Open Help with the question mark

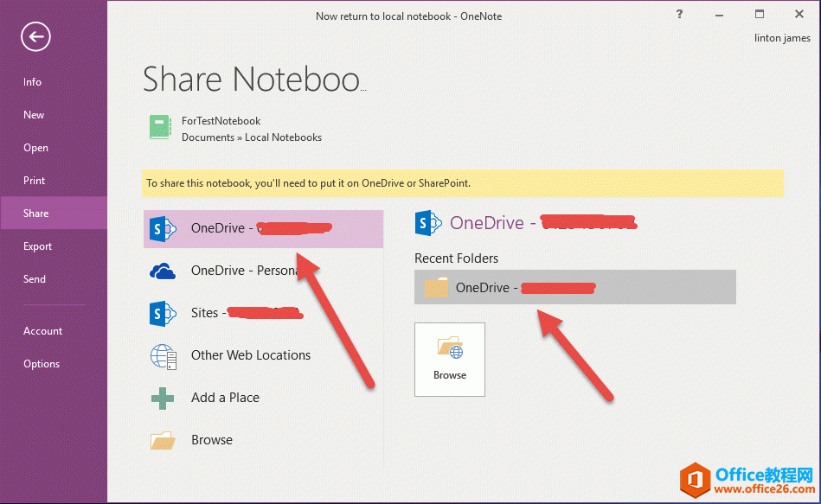coord(679,14)
